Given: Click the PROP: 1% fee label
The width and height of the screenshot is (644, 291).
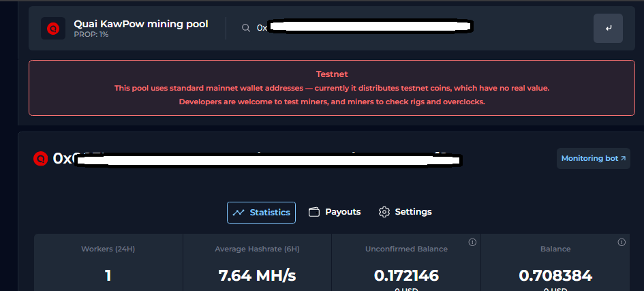Looking at the screenshot, I should tap(91, 35).
